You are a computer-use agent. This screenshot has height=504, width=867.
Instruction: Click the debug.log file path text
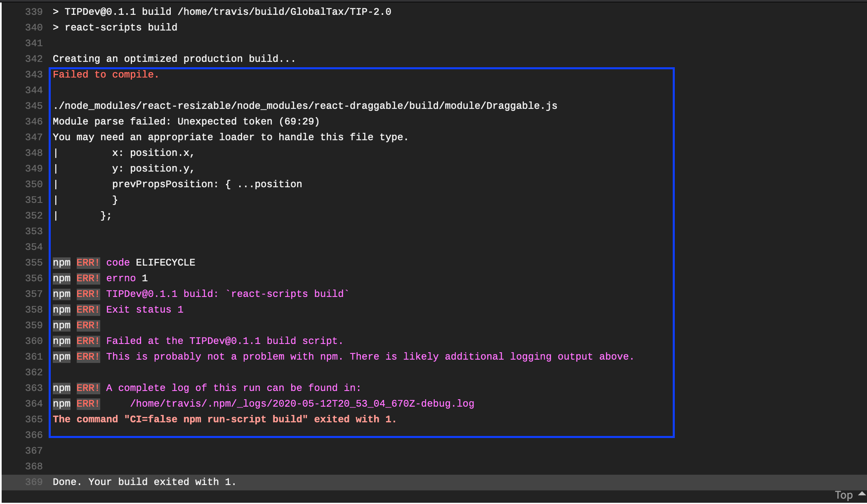point(302,404)
